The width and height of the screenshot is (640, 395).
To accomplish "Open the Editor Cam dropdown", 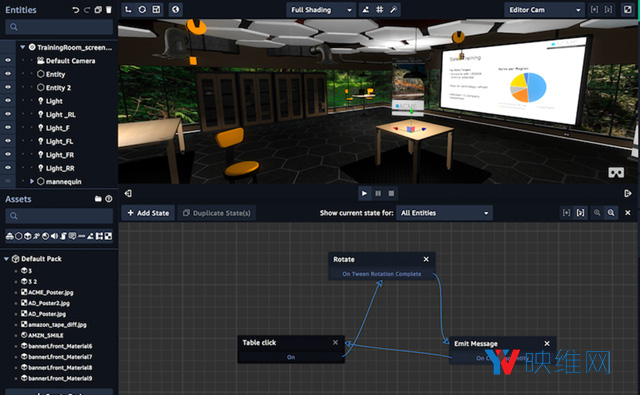I will coord(544,10).
